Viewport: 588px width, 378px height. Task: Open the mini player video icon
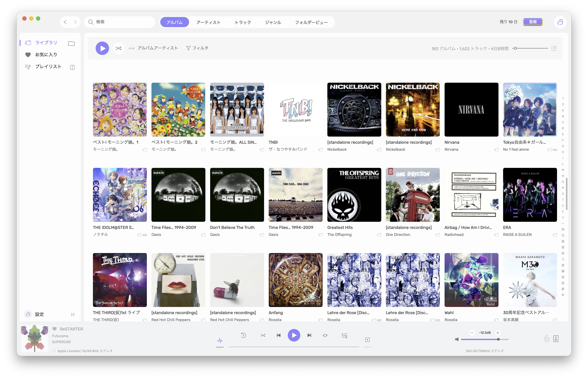pyautogui.click(x=367, y=340)
